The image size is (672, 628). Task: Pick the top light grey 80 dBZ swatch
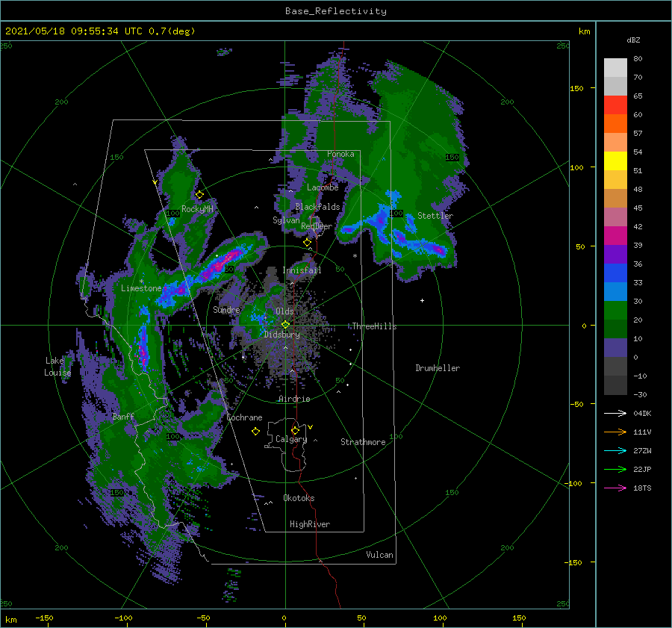pyautogui.click(x=615, y=68)
